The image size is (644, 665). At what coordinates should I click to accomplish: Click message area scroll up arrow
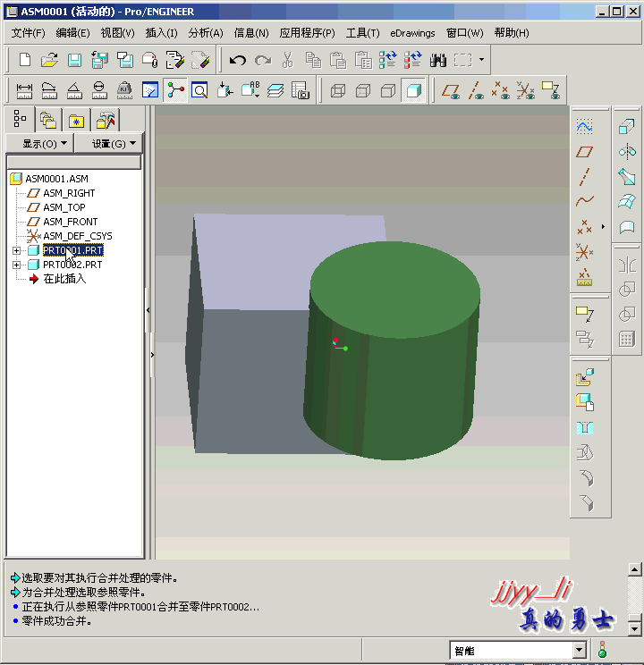point(634,569)
